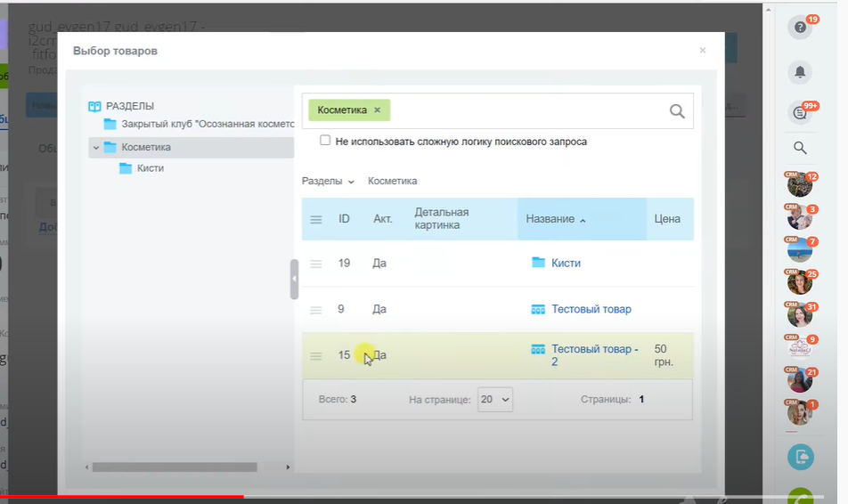Remove the Косметика filter tag
This screenshot has width=848, height=504.
tap(377, 110)
